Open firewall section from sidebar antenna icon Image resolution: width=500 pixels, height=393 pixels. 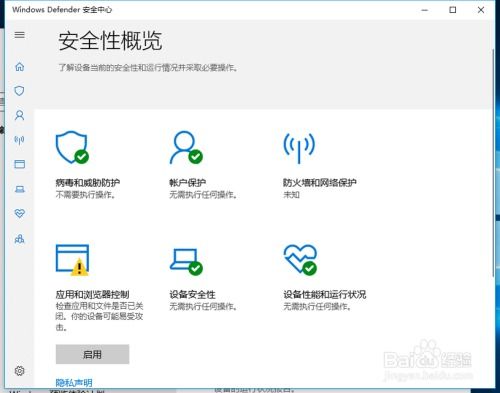coord(19,140)
